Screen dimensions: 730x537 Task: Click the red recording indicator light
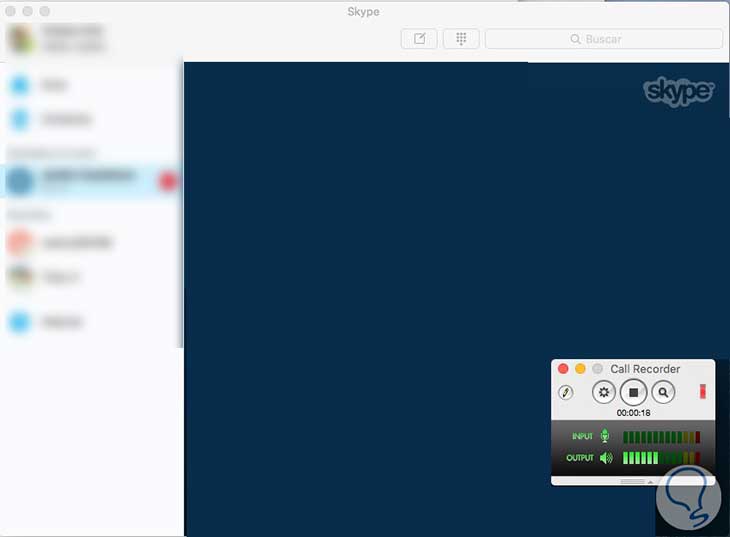pyautogui.click(x=703, y=391)
